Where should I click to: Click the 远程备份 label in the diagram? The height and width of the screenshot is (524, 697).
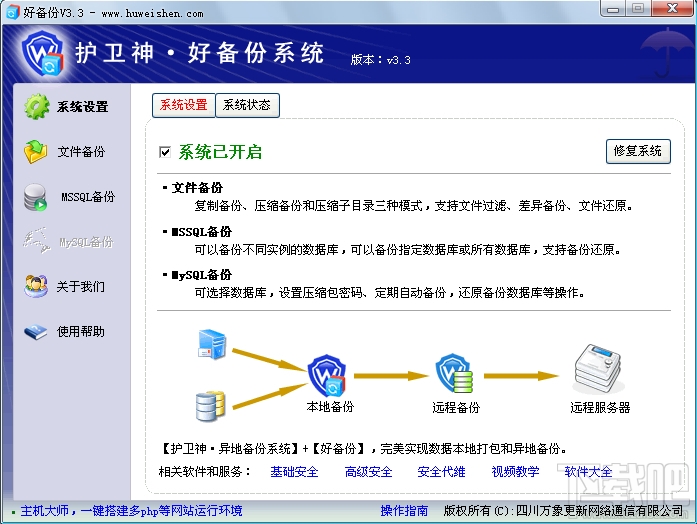tap(456, 408)
